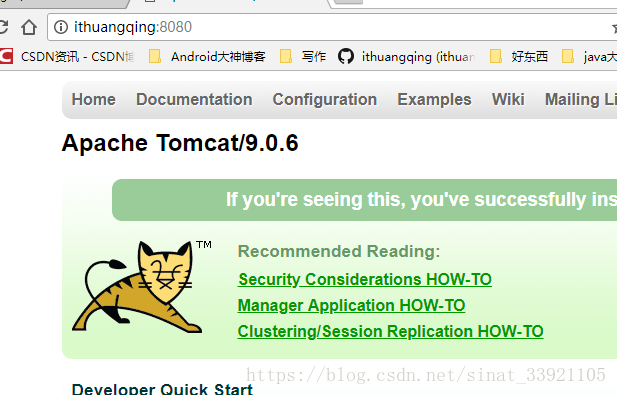Open the GitHub ithuangqing bookmark icon

pyautogui.click(x=346, y=57)
